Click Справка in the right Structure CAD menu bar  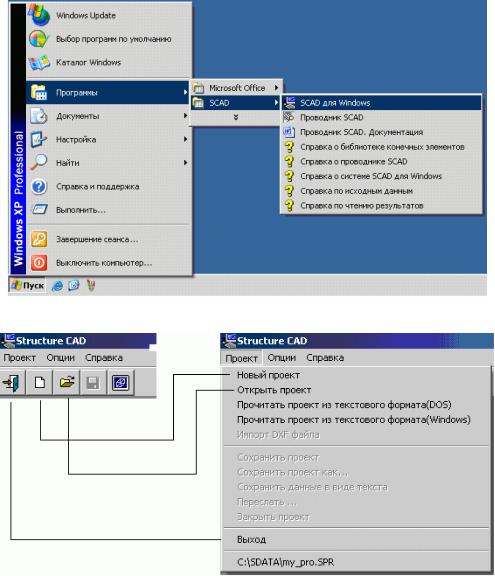coord(325,358)
